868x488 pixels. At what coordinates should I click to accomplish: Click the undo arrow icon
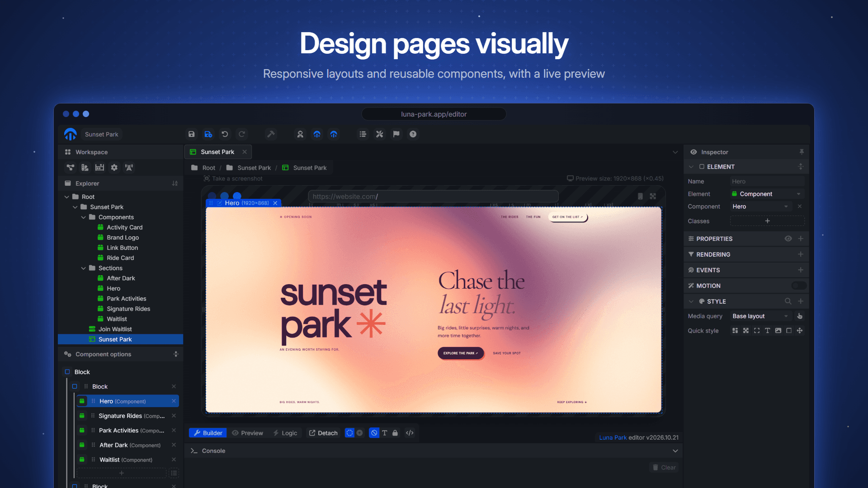click(225, 134)
